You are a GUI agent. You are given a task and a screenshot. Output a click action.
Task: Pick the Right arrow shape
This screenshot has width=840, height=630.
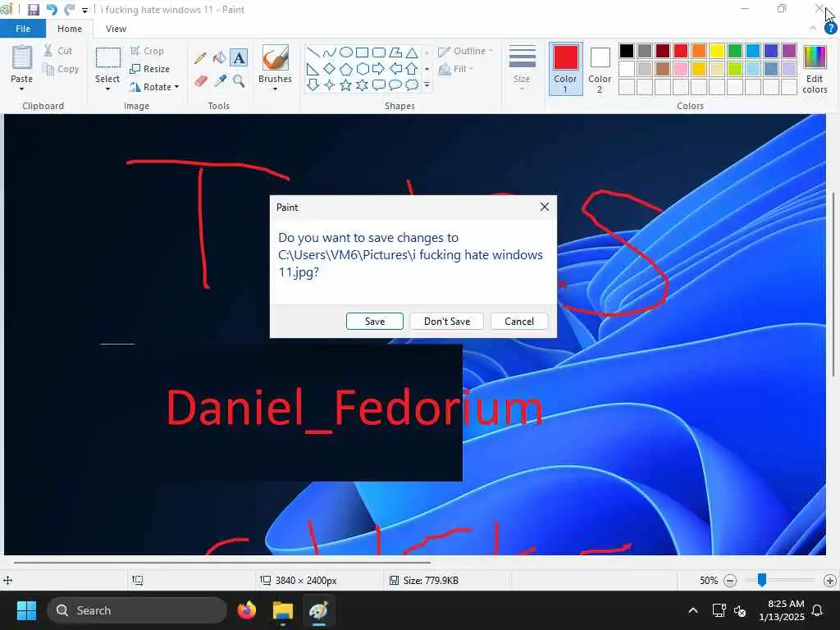[379, 69]
